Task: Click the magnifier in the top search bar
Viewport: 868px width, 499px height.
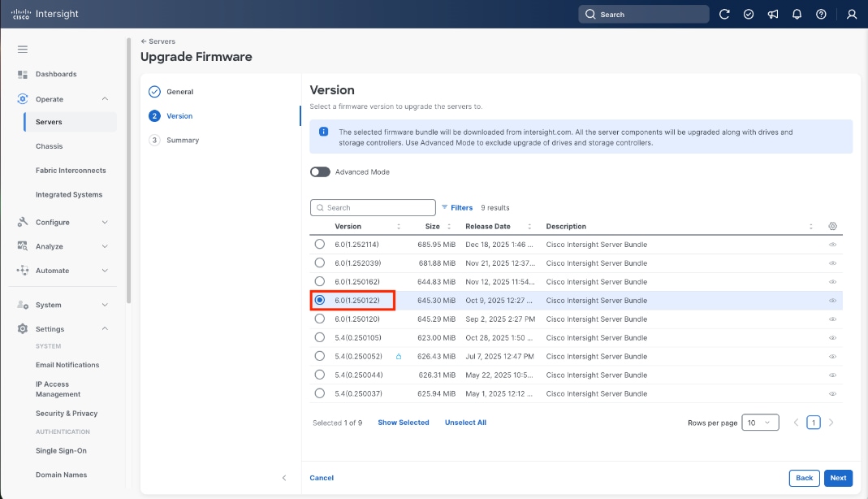Action: 590,15
